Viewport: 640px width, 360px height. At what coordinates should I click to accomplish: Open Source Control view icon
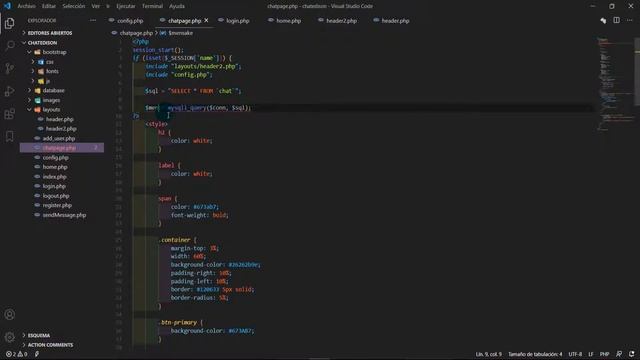pos(9,68)
